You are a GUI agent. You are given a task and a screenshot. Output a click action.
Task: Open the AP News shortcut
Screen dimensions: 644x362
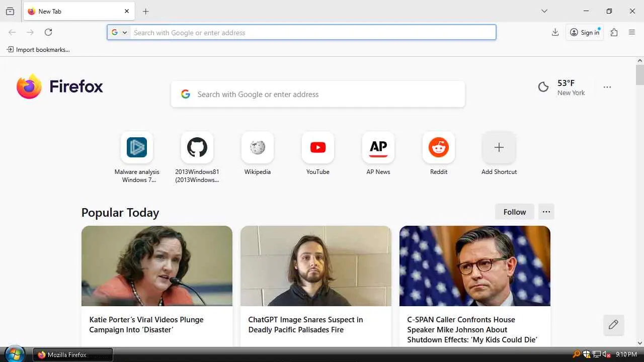(378, 153)
